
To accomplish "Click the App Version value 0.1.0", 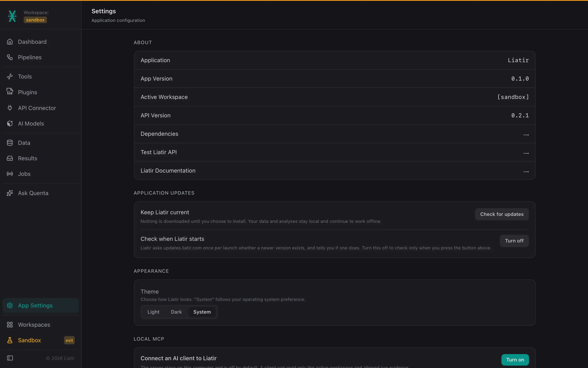I will point(520,79).
